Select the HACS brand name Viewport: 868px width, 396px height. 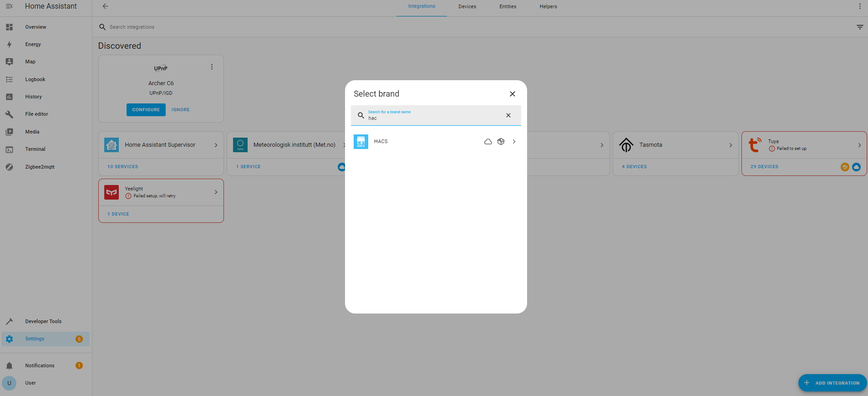click(381, 142)
